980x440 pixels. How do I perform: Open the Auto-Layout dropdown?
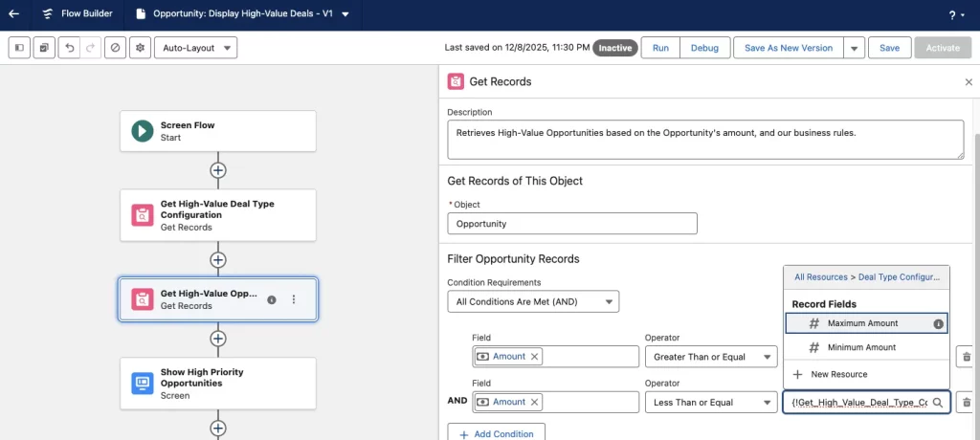[195, 48]
